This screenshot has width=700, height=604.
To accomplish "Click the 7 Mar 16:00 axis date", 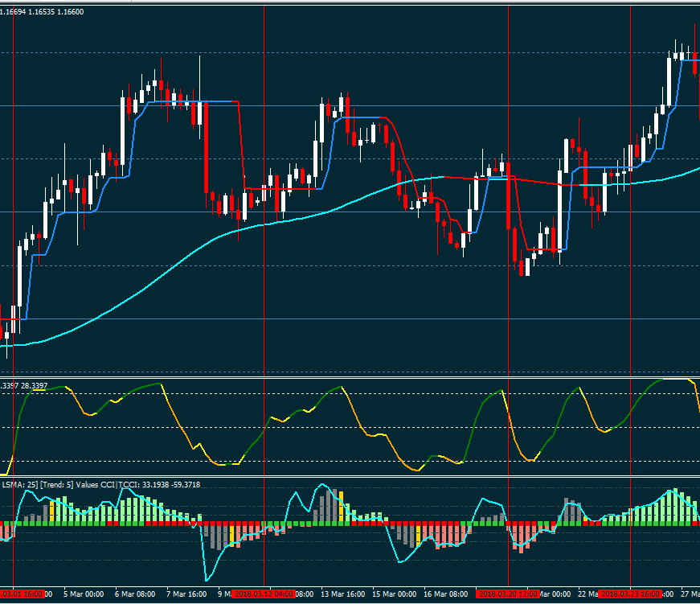I will pyautogui.click(x=186, y=594).
